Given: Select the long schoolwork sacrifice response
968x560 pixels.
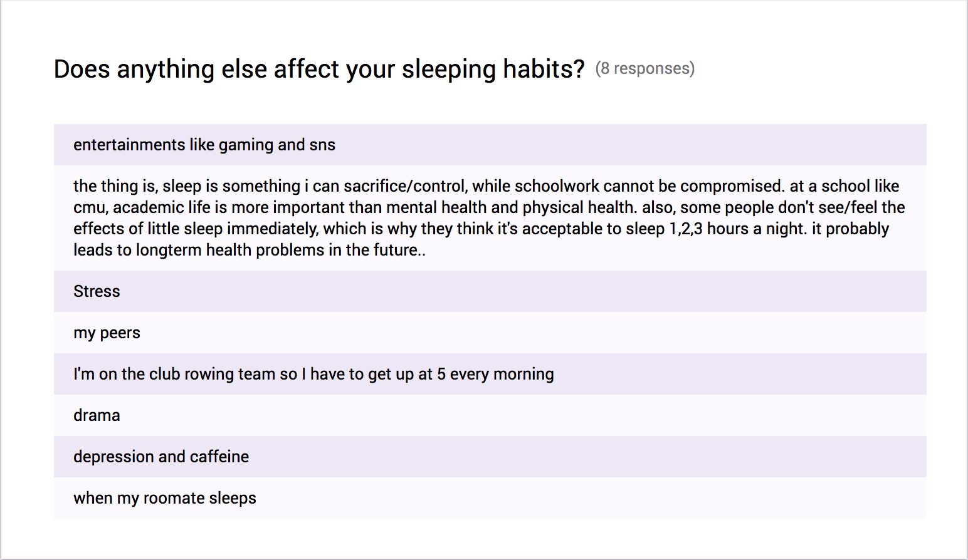Looking at the screenshot, I should [490, 218].
